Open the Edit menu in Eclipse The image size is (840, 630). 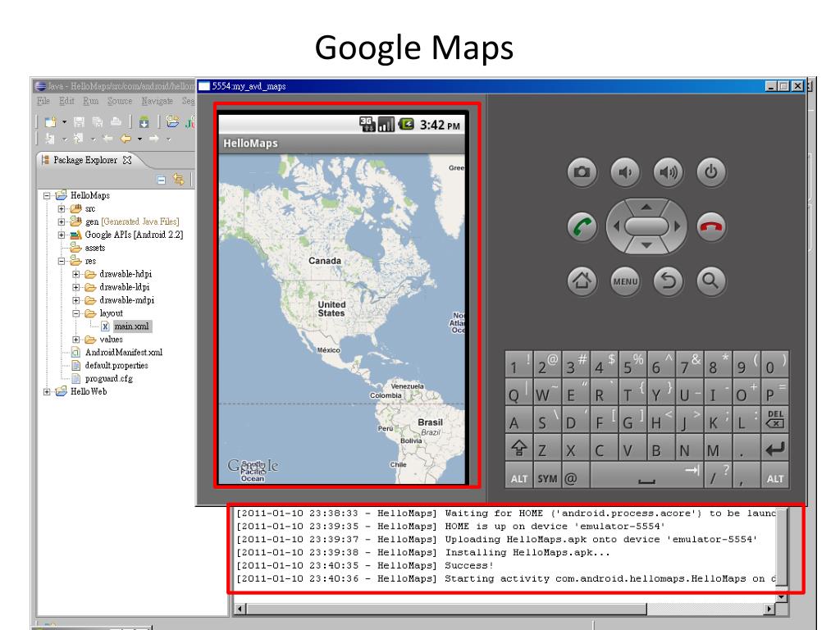tap(67, 101)
